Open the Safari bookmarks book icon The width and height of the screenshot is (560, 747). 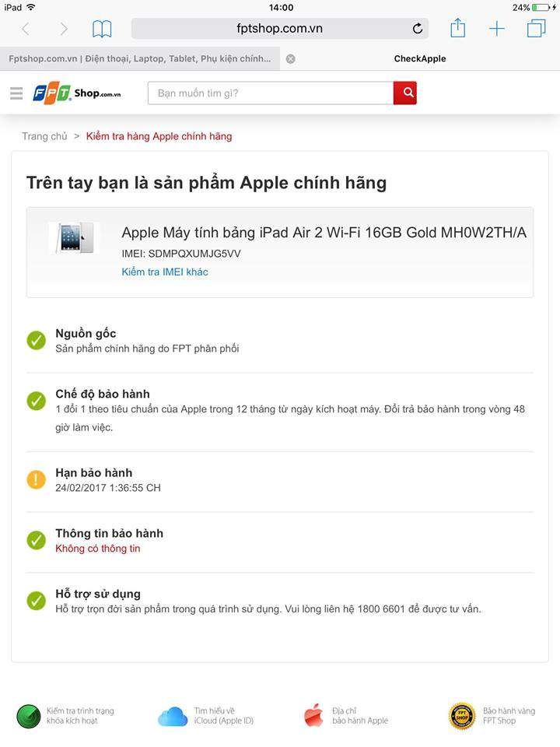point(102,29)
